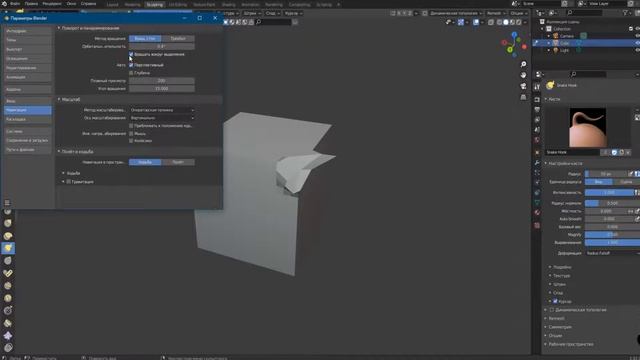
Task: Select the purple brush icon in sculpt toolbar
Action: [8, 336]
